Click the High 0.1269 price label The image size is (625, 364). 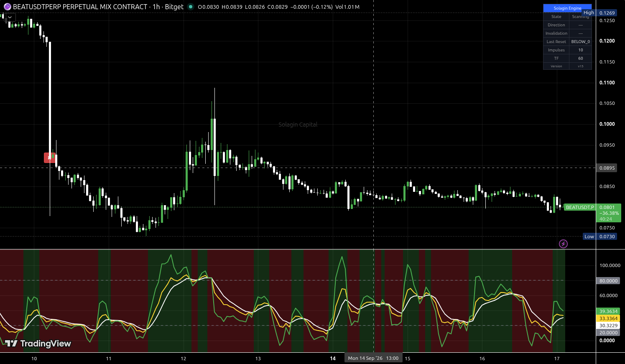point(599,13)
